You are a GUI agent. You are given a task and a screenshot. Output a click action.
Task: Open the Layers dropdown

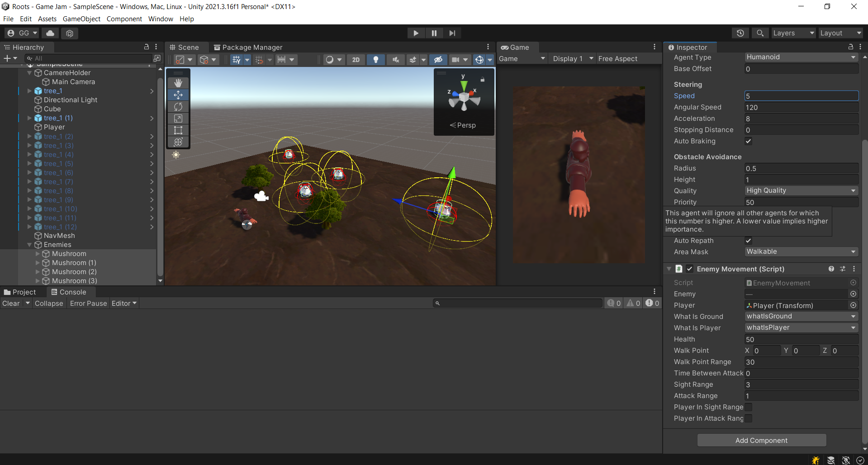pos(793,33)
